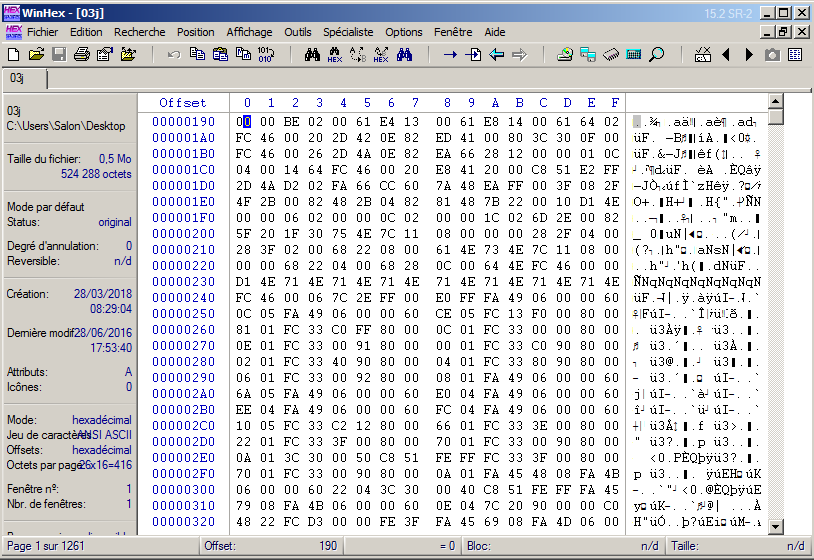This screenshot has width=814, height=560.
Task: Click the write clipboard toolbar icon
Action: [243, 54]
